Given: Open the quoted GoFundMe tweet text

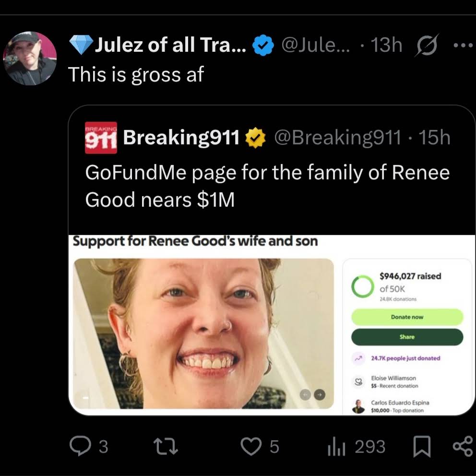Looking at the screenshot, I should tap(267, 186).
